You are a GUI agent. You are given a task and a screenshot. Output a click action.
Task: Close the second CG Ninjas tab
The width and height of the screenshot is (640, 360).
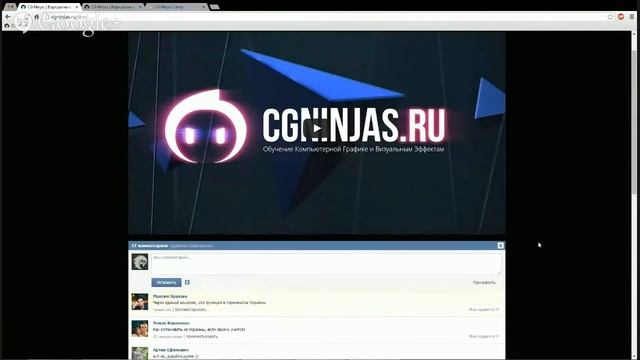point(140,7)
